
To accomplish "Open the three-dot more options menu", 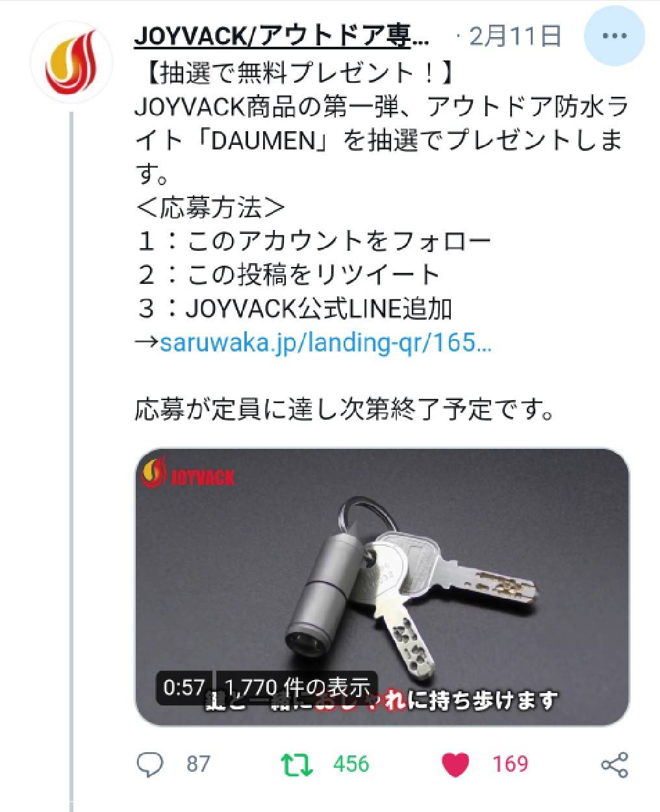I will pos(614,37).
